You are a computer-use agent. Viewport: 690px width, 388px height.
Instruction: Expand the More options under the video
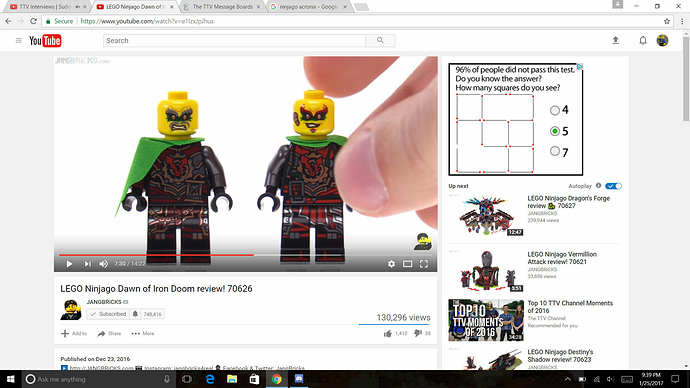[143, 333]
